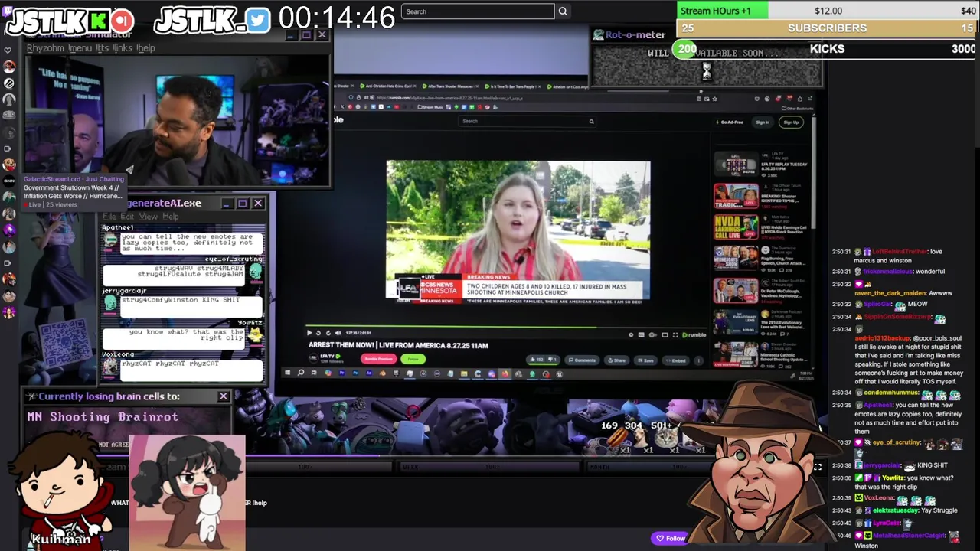Viewport: 980px width, 551px height.
Task: Click elektratuesday username in Twitch chat
Action: 893,510
